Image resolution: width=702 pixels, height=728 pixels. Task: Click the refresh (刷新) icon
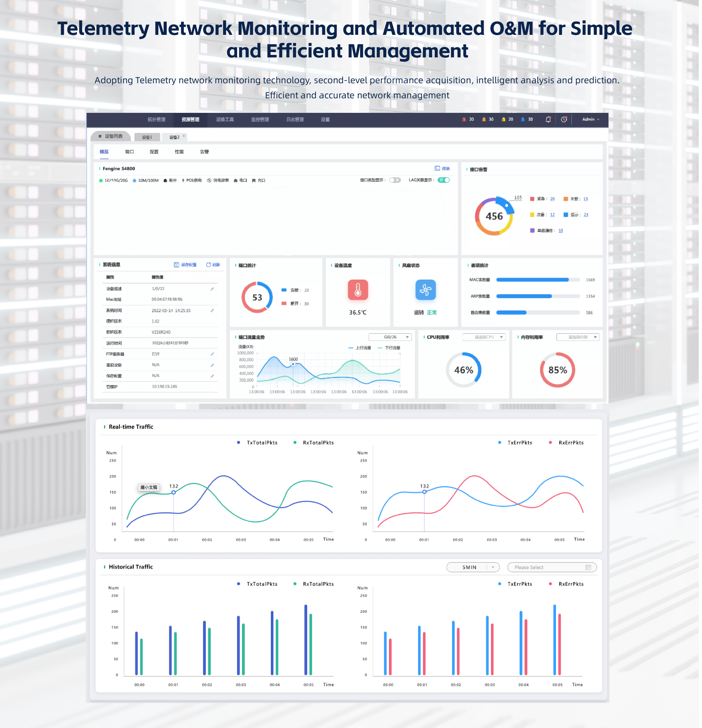[208, 265]
